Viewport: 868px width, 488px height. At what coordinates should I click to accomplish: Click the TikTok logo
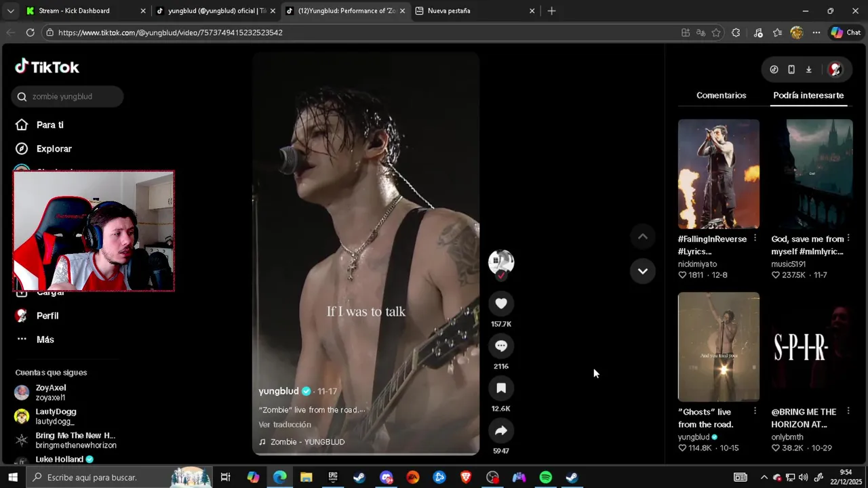47,66
